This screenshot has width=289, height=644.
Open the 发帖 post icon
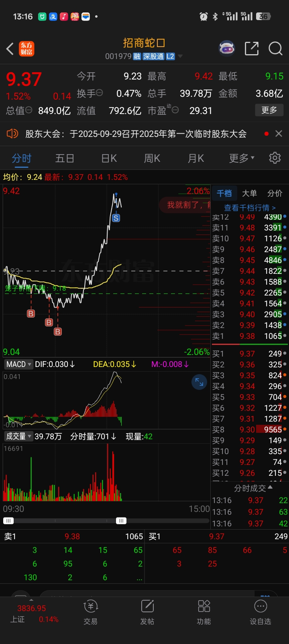147,613
